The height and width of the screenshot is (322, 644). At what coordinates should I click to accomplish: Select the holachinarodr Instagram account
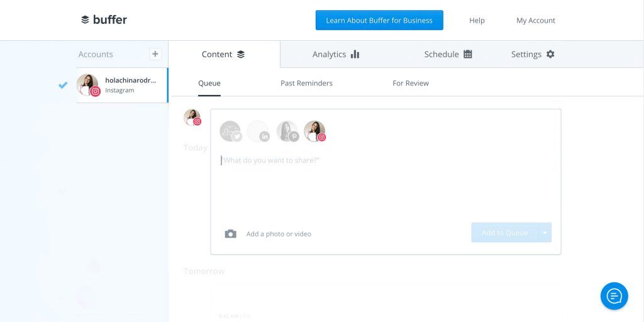click(122, 85)
